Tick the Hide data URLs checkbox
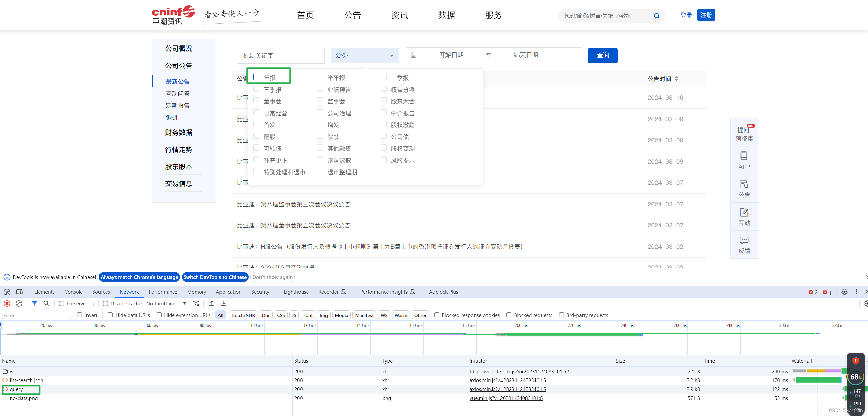The height and width of the screenshot is (416, 868). (110, 315)
